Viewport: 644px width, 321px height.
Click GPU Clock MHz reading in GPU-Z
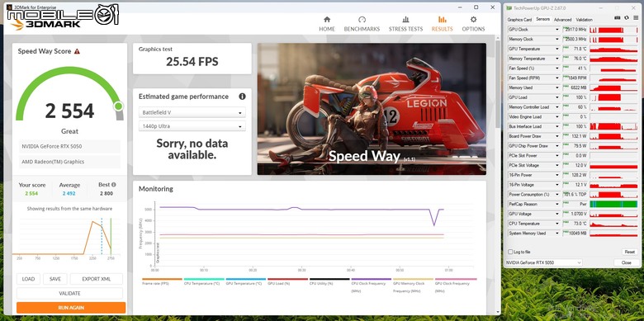pos(575,30)
